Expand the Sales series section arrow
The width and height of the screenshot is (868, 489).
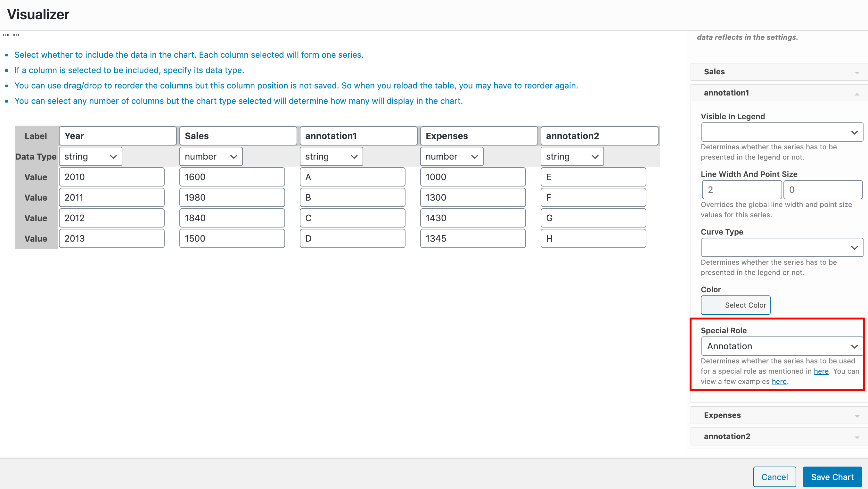[856, 72]
